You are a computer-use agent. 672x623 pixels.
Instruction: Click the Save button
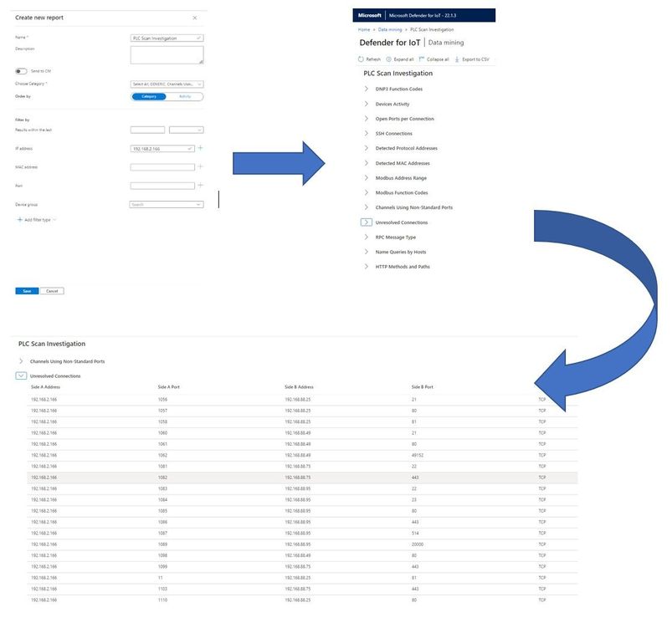coord(27,291)
